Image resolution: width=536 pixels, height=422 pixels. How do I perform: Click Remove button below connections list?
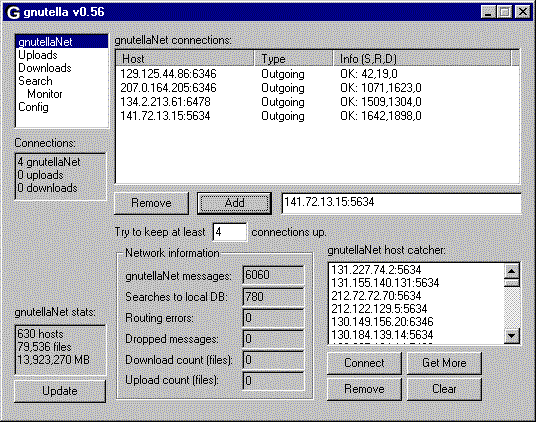point(151,203)
